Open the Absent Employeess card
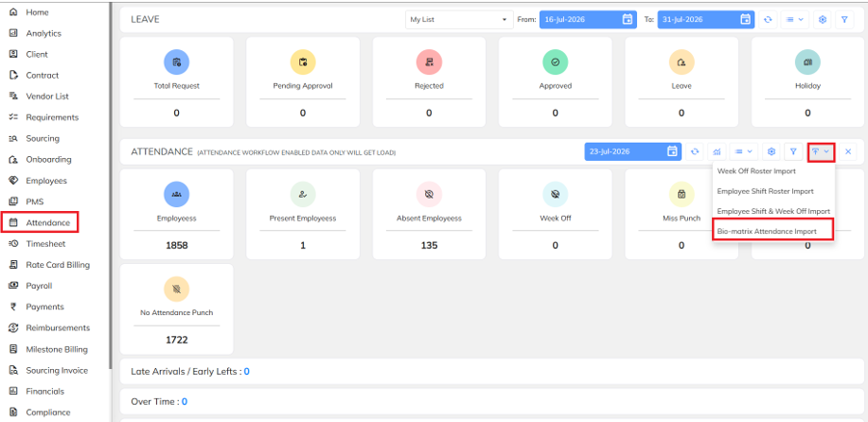This screenshot has width=868, height=422. [429, 214]
